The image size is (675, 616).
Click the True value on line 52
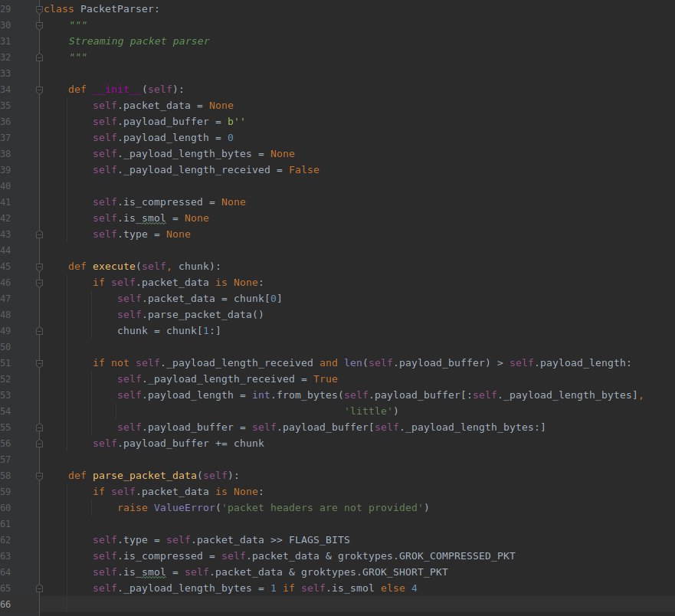[326, 379]
